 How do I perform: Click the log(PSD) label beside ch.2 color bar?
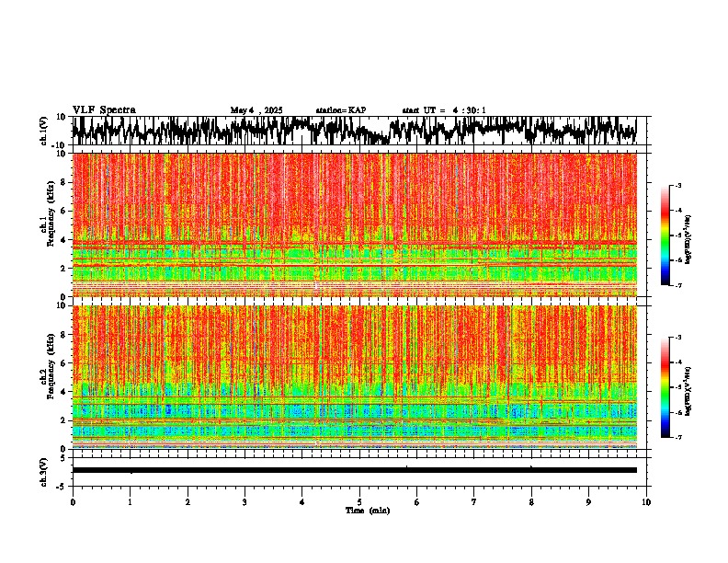[688, 391]
